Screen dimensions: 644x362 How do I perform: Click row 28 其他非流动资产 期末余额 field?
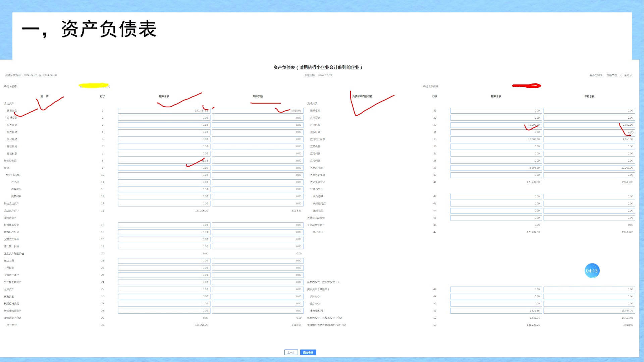click(x=164, y=311)
